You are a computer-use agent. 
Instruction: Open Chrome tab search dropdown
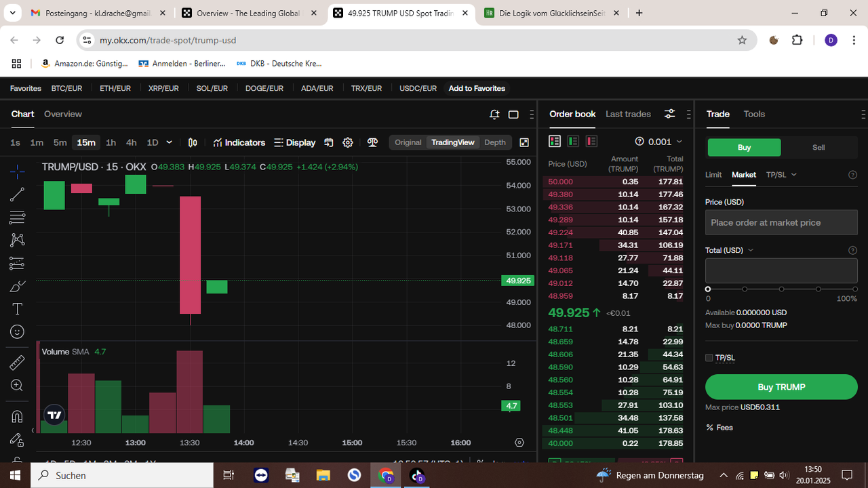(x=12, y=13)
